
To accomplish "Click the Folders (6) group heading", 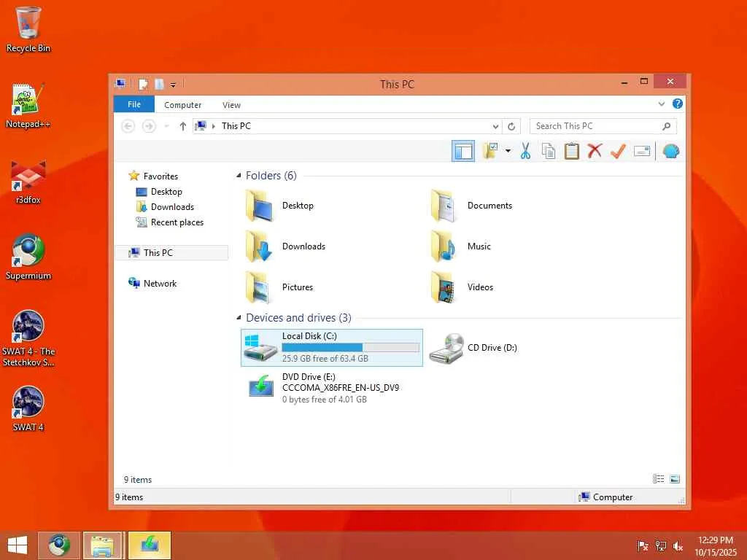I will [x=271, y=176].
